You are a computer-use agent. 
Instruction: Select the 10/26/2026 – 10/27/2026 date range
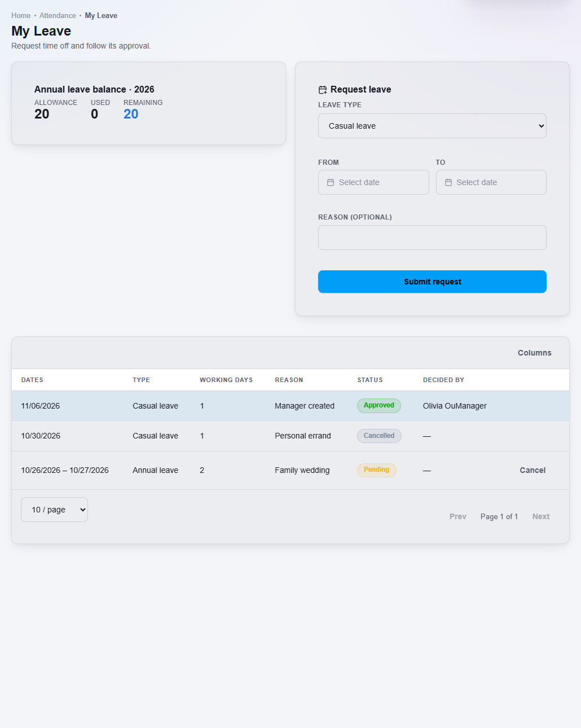(x=65, y=470)
